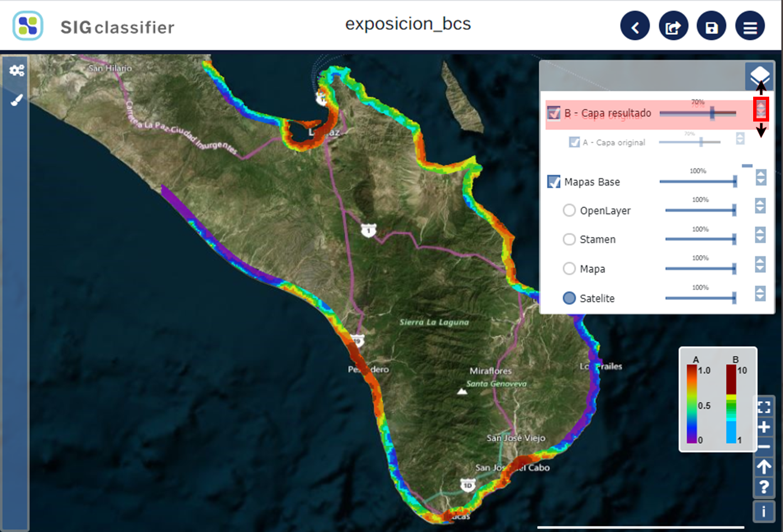This screenshot has width=783, height=532.
Task: Click the Stamen opacity slider
Action: point(701,239)
